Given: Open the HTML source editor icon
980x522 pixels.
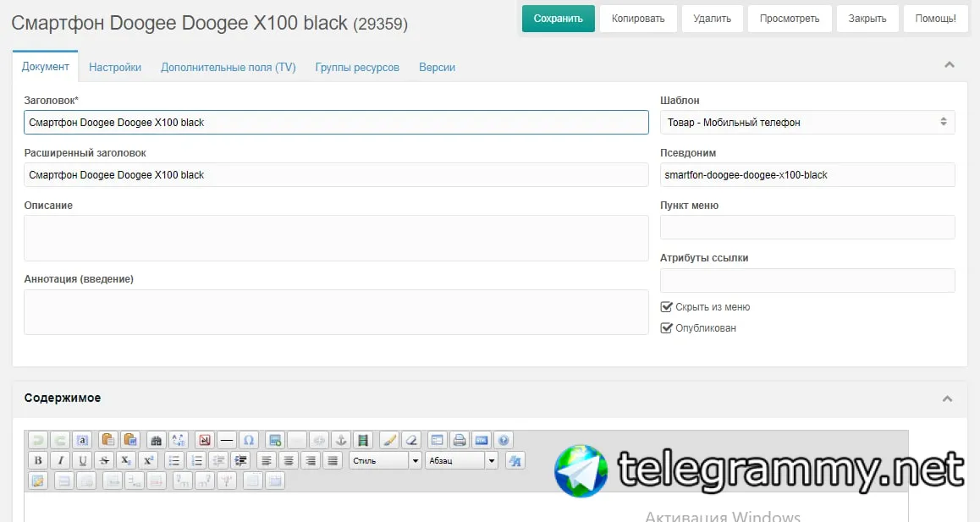Looking at the screenshot, I should [x=482, y=441].
